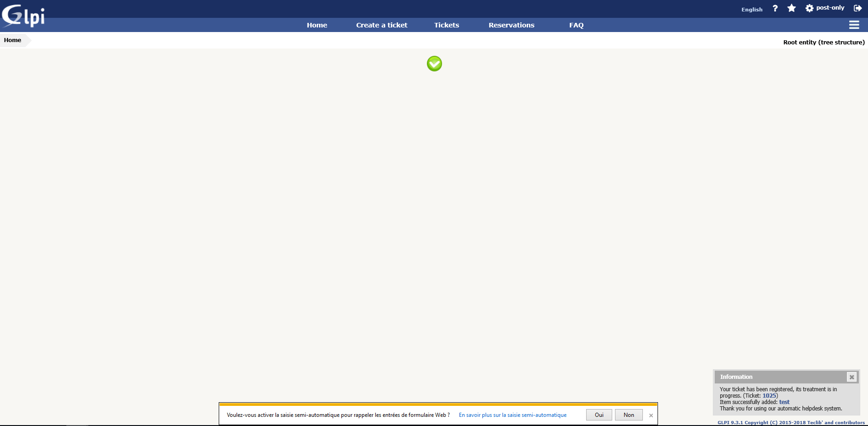The image size is (868, 426).
Task: Open the post-only user profile link
Action: click(830, 8)
